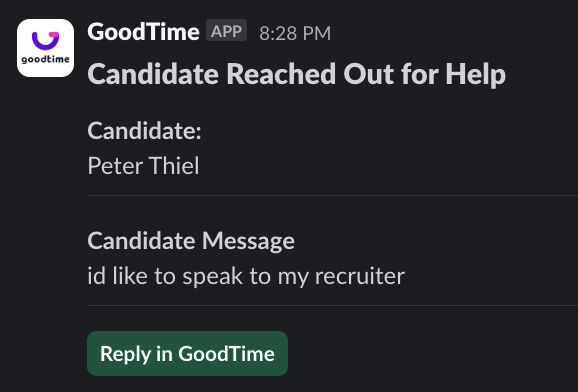The width and height of the screenshot is (578, 392).
Task: Click the surname Thiel
Action: (174, 166)
